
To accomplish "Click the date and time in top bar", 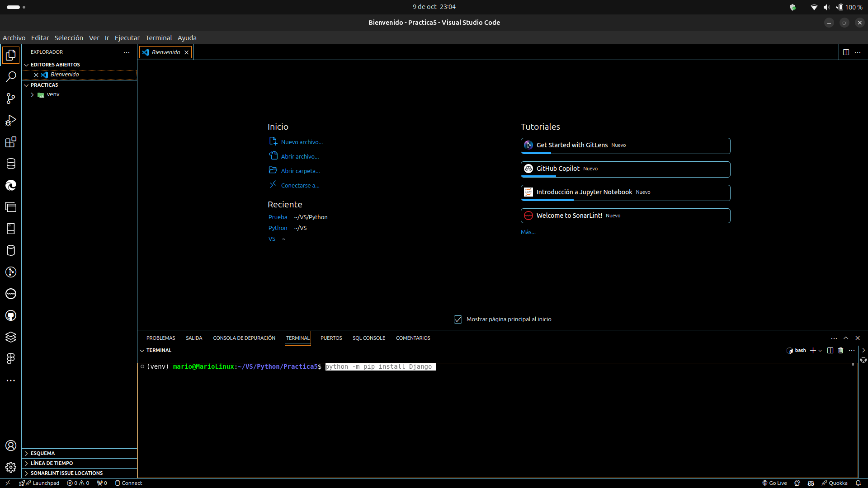I will [434, 7].
